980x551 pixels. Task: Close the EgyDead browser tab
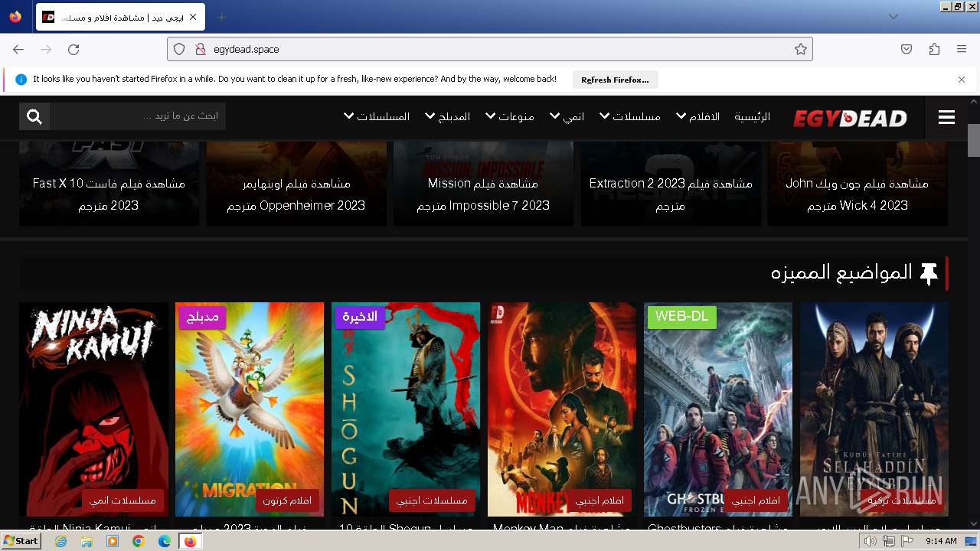coord(193,17)
